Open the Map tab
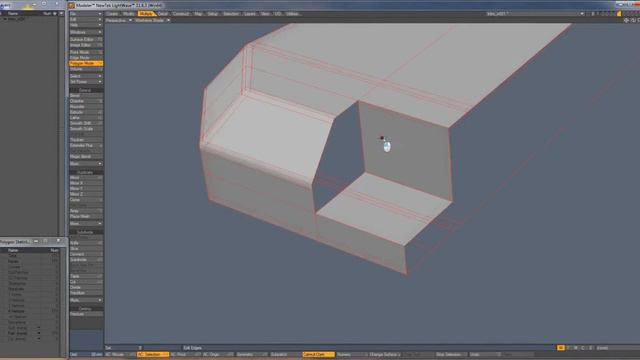The width and height of the screenshot is (640, 360). click(198, 14)
